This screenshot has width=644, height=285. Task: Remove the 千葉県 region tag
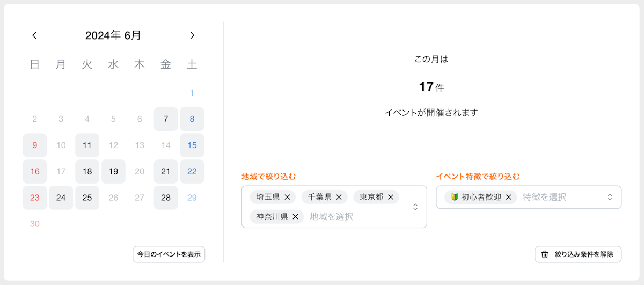pyautogui.click(x=339, y=197)
